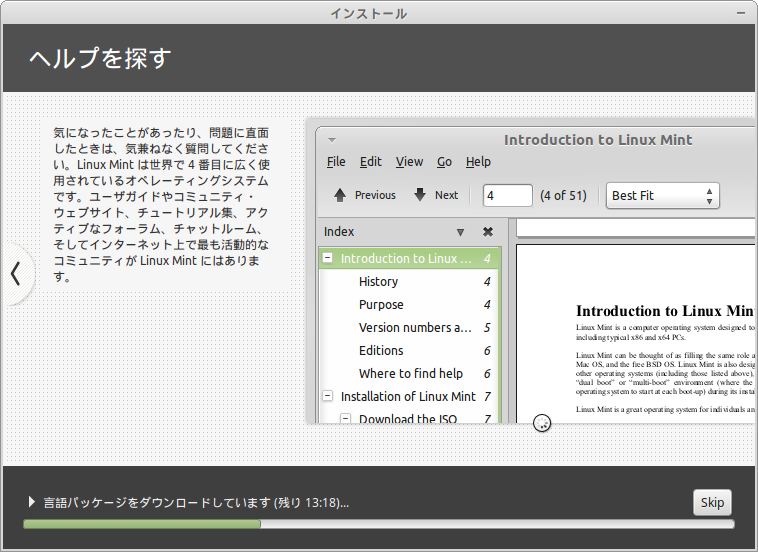Collapse the Installation of Linux Mint node
Viewport: 758px width, 552px height.
pos(328,396)
